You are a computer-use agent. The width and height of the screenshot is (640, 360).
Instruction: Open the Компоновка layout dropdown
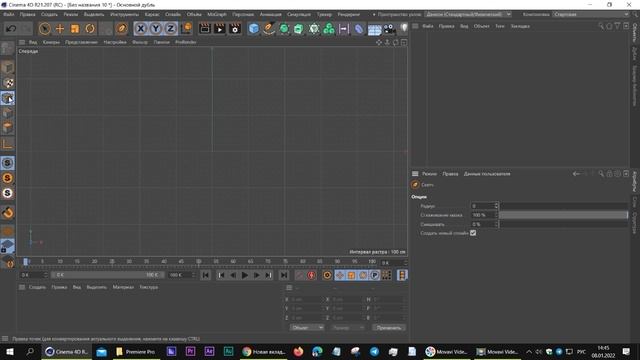(591, 14)
